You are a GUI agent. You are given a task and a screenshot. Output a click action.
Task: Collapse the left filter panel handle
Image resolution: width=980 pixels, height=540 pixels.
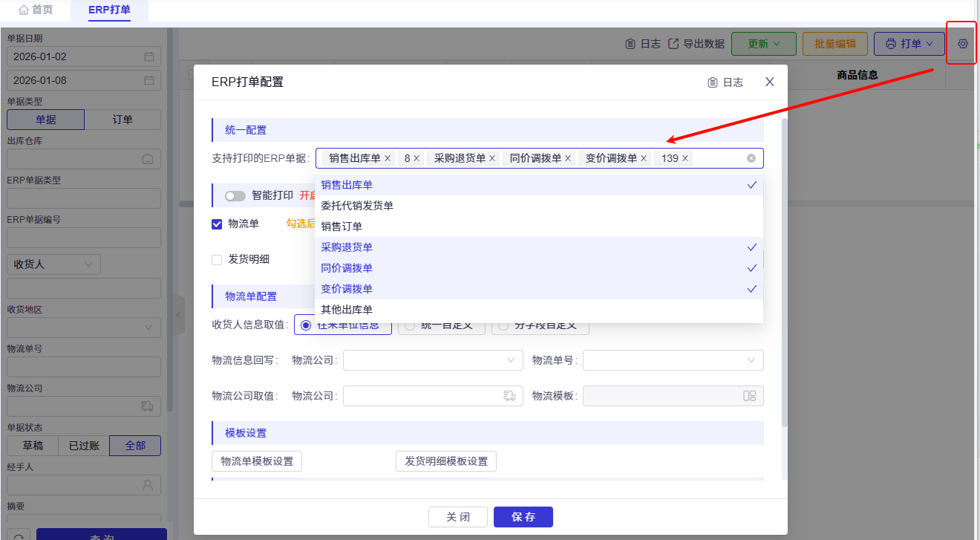(178, 316)
